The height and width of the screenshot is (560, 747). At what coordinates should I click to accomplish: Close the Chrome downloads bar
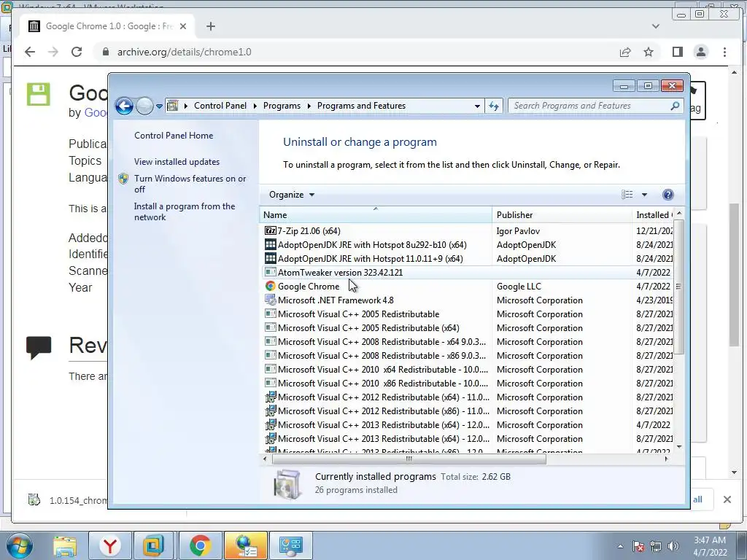(x=727, y=499)
